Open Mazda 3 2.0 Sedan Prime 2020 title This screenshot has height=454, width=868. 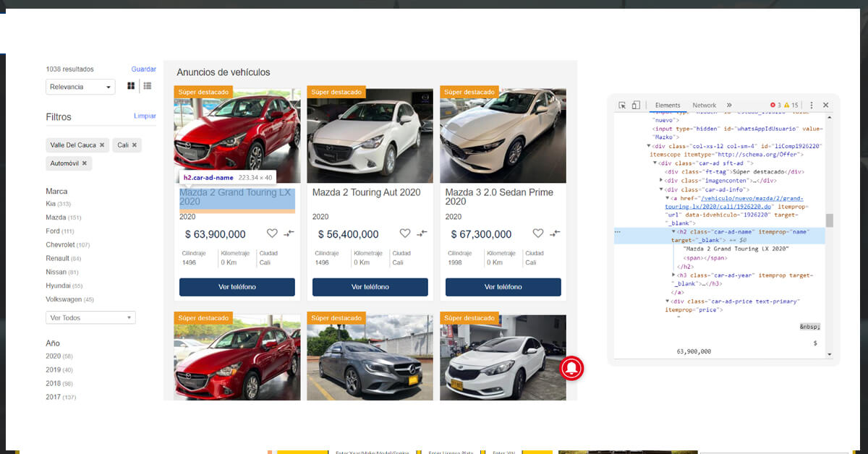(x=499, y=197)
